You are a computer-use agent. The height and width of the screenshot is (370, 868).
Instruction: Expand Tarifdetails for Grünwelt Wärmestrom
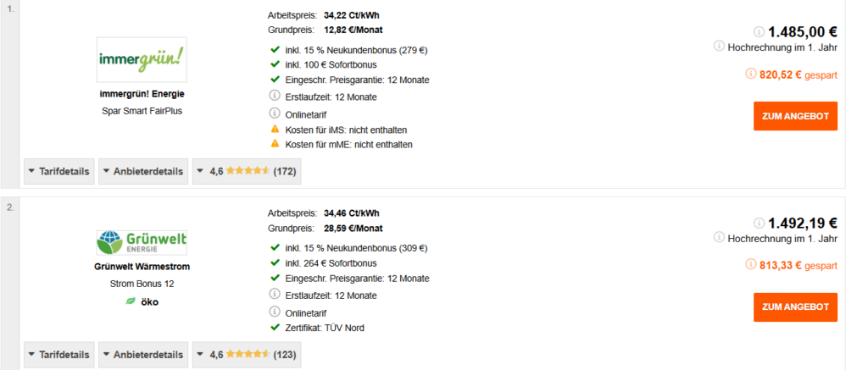tap(59, 355)
